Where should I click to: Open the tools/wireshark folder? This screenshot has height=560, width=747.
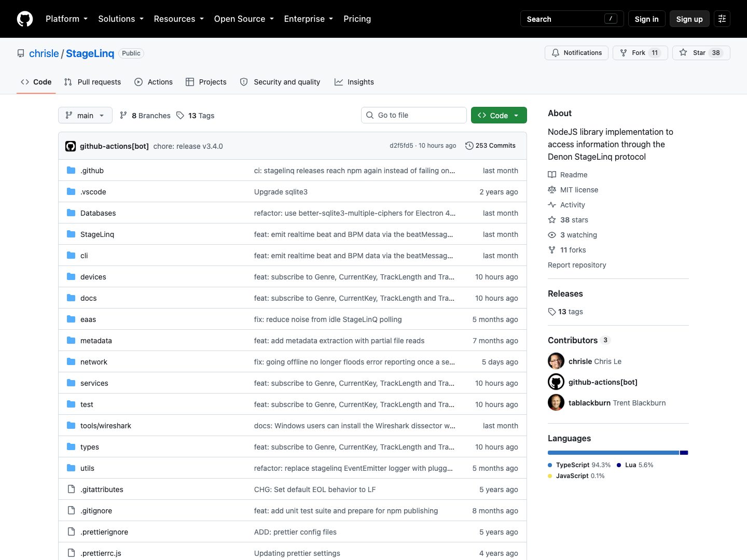point(106,426)
